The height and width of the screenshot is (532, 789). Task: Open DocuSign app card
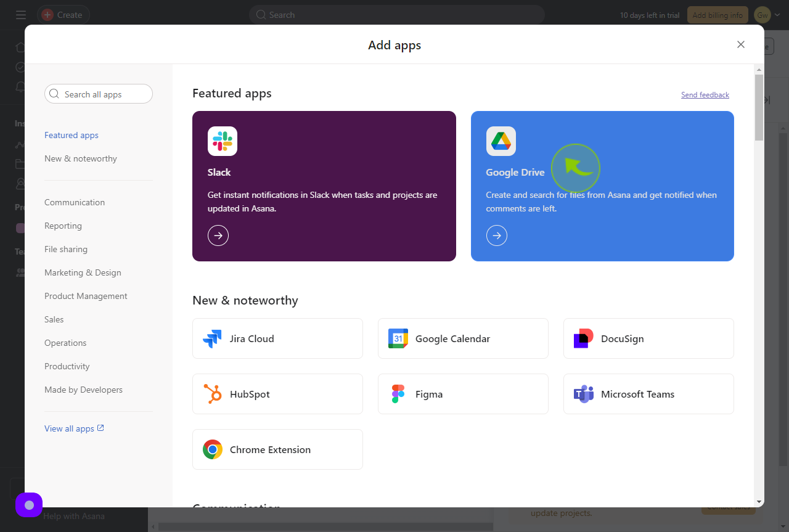coord(648,338)
